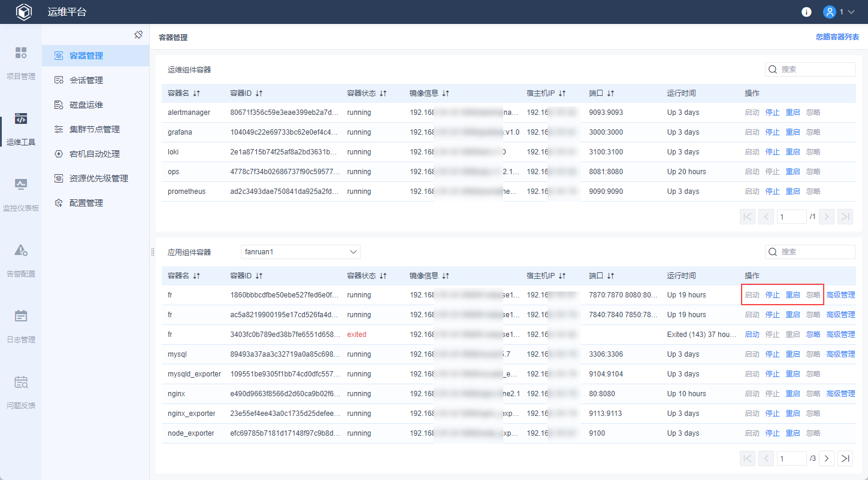Go to next page of 应用组件容器
The image size is (868, 480).
(x=827, y=458)
